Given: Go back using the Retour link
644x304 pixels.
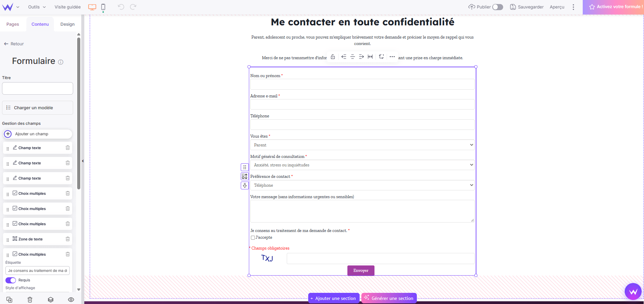Looking at the screenshot, I should click(14, 44).
